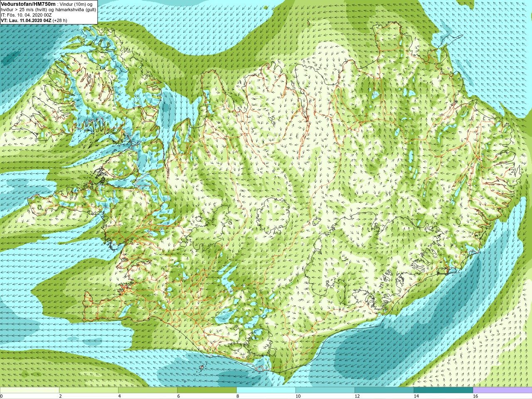
Task: Click the legend scale value "8"
Action: (237, 396)
